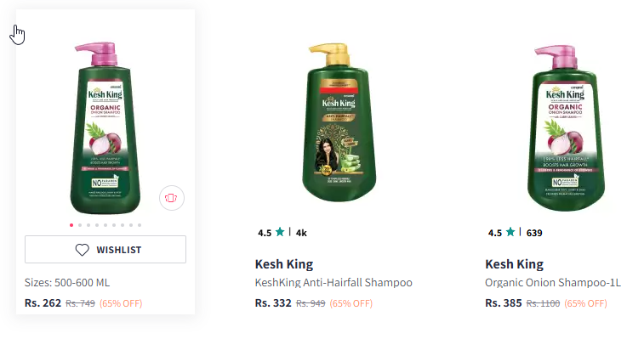Open the Organic Onion Shampoo-1L title
The width and height of the screenshot is (644, 339).
coord(553,283)
